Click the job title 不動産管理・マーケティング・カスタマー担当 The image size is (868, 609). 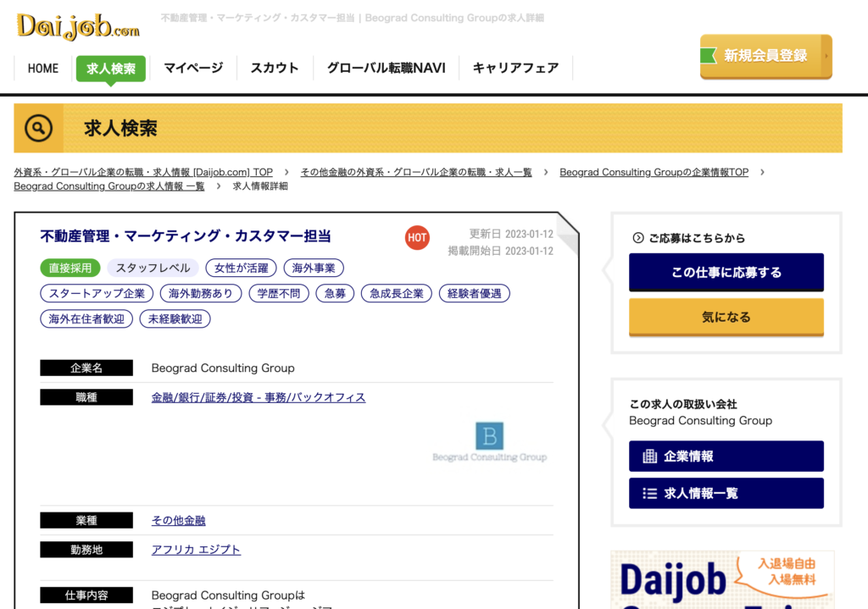pyautogui.click(x=186, y=236)
